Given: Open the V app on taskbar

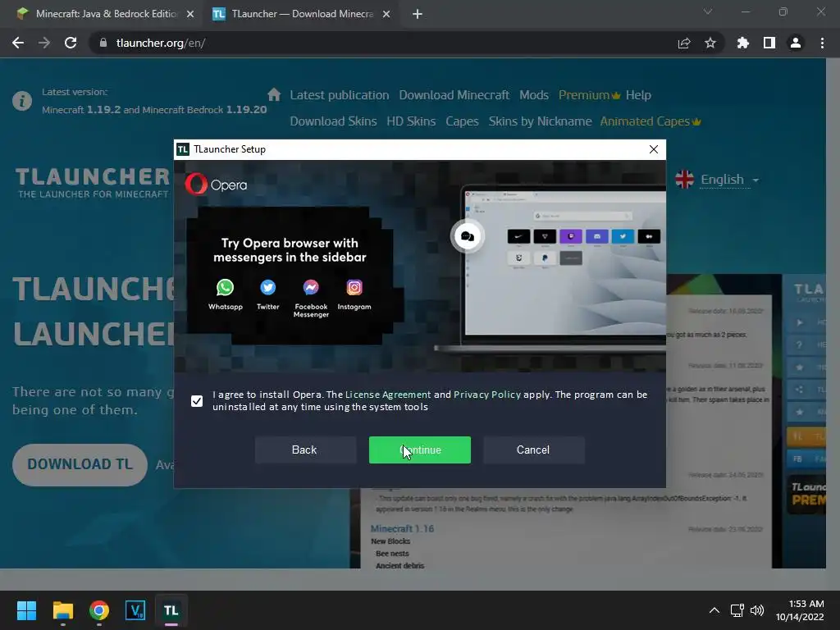Looking at the screenshot, I should coord(135,610).
